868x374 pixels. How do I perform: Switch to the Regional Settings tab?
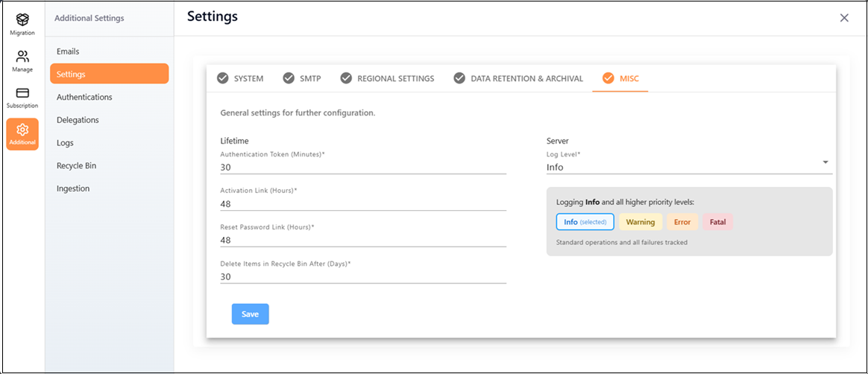(395, 78)
